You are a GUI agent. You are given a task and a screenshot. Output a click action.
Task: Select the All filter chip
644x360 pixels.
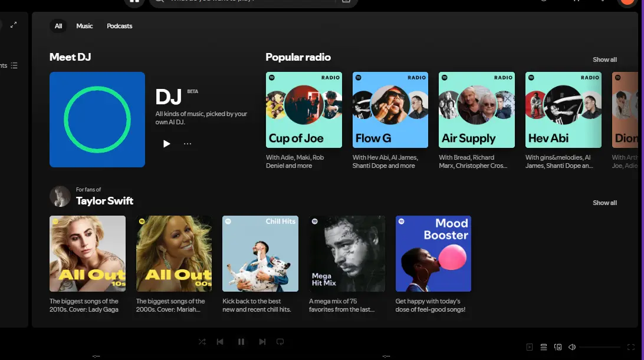pos(58,26)
